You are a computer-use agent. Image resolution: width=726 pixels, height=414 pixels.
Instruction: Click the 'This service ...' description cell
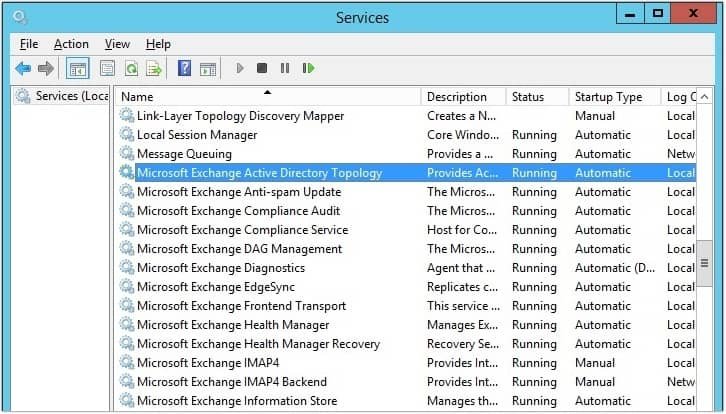tap(463, 306)
